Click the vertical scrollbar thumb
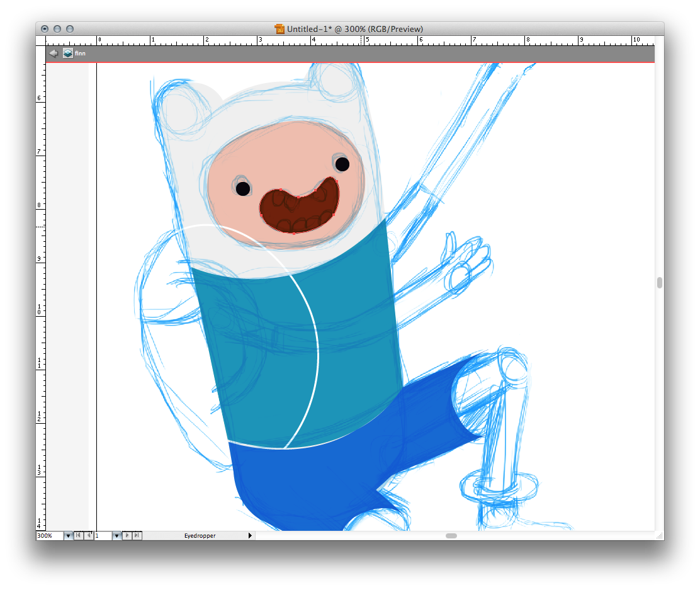 659,283
